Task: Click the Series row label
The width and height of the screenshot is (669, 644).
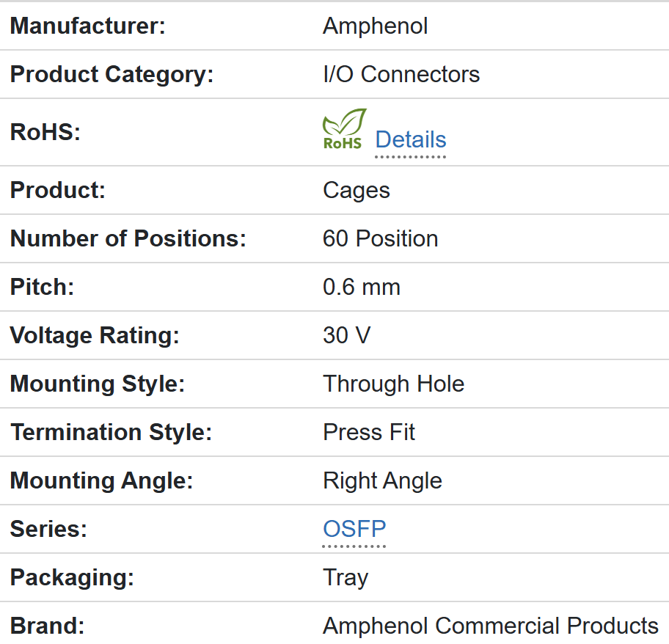Action: click(x=48, y=529)
